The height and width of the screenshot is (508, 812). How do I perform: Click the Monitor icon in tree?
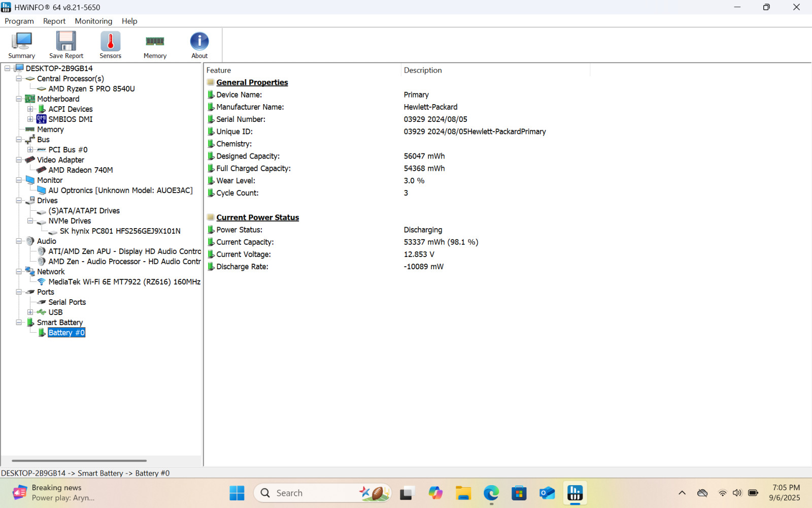[30, 180]
